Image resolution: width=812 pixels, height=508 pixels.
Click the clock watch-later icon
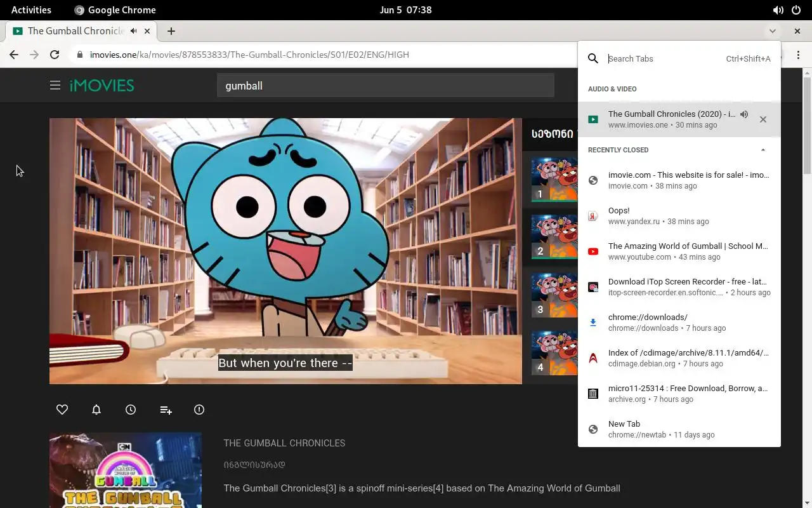point(131,410)
